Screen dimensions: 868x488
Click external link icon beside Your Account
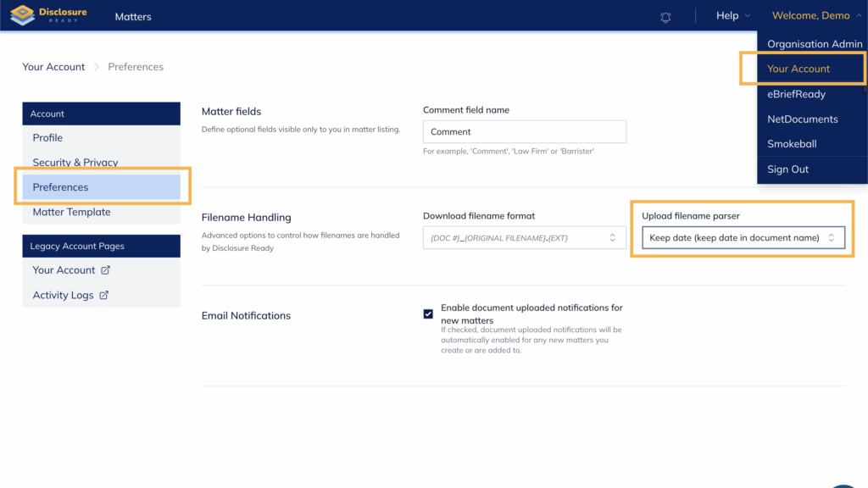point(105,270)
